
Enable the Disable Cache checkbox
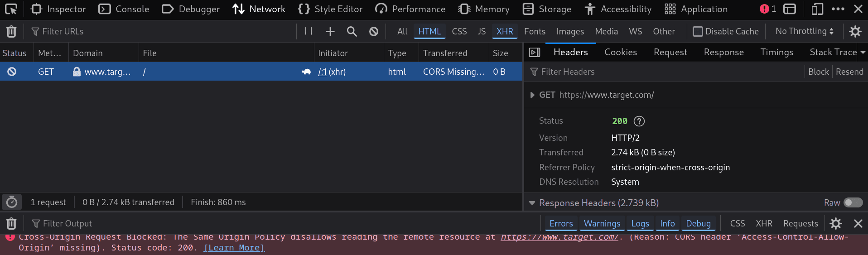pyautogui.click(x=698, y=31)
